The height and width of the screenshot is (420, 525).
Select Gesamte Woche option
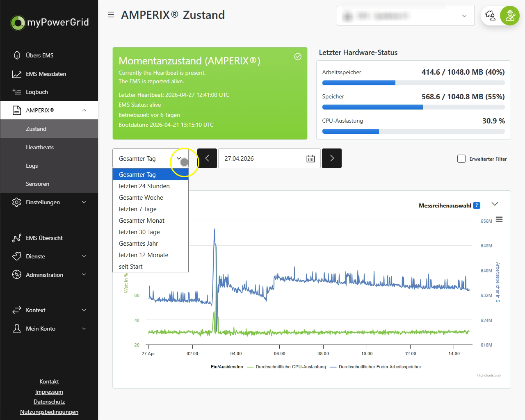coord(151,197)
